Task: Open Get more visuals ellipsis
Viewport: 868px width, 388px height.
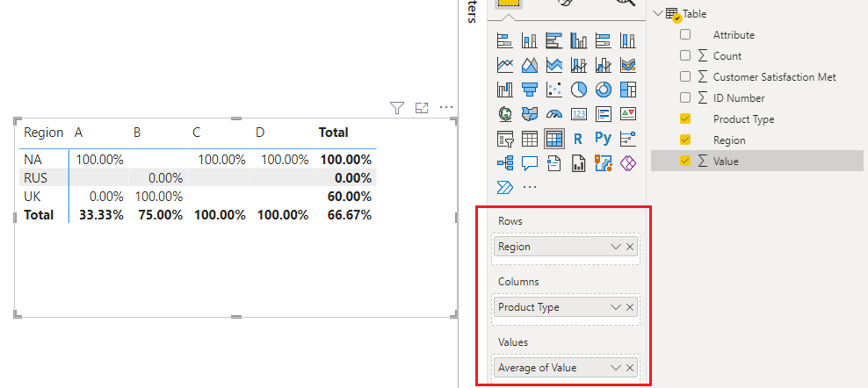Action: pos(530,187)
